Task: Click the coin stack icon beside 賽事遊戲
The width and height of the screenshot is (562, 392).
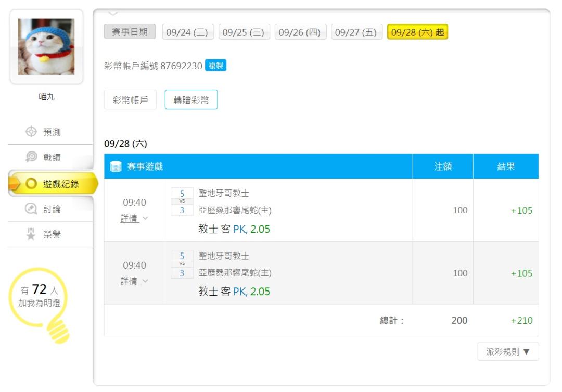Action: point(116,167)
